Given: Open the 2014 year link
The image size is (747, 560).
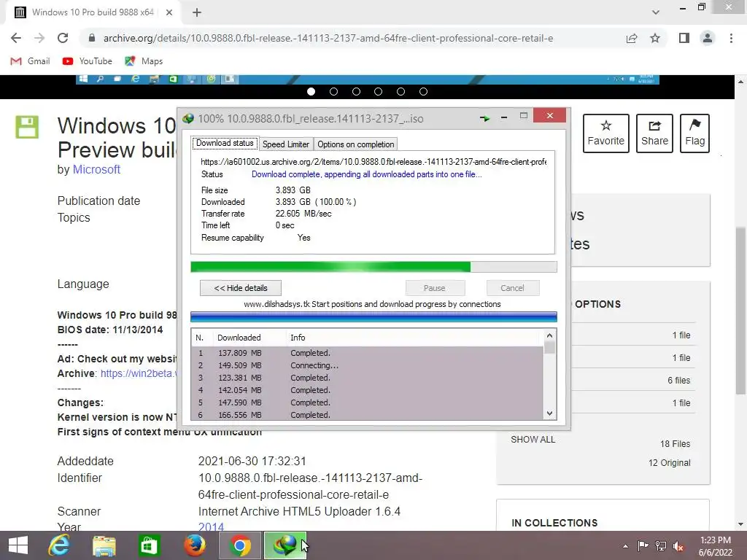Looking at the screenshot, I should click(211, 526).
